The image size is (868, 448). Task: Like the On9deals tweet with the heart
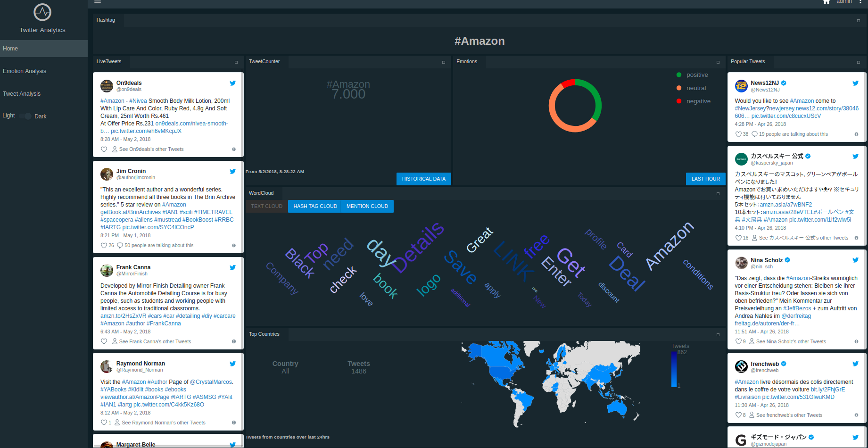tap(104, 149)
